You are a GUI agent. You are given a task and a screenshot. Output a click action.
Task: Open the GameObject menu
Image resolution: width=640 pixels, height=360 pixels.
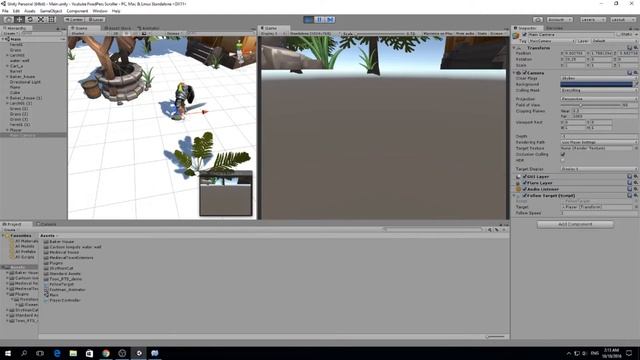[51, 11]
